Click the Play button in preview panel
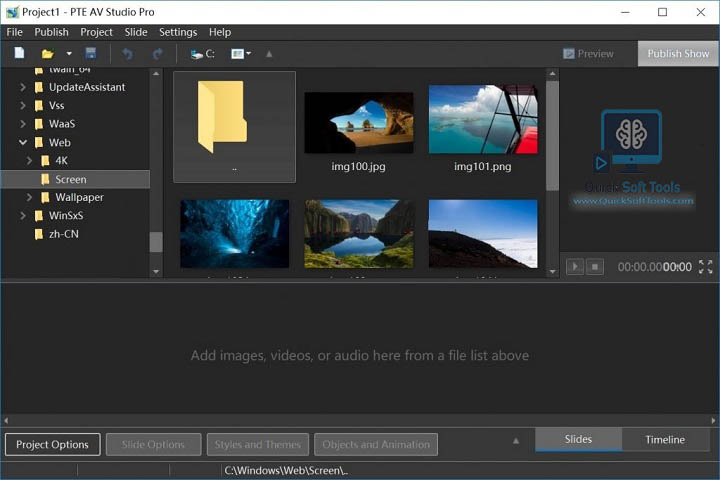 (575, 266)
